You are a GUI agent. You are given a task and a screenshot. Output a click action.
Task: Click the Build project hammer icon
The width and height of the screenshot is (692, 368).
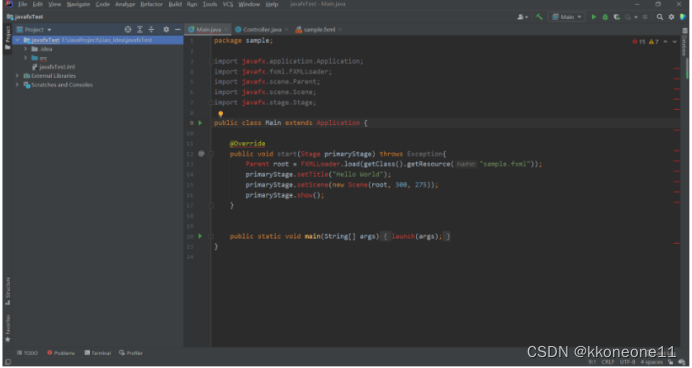tap(539, 17)
